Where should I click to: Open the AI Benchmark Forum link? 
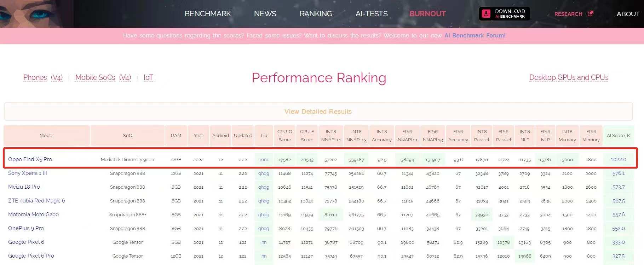[475, 35]
